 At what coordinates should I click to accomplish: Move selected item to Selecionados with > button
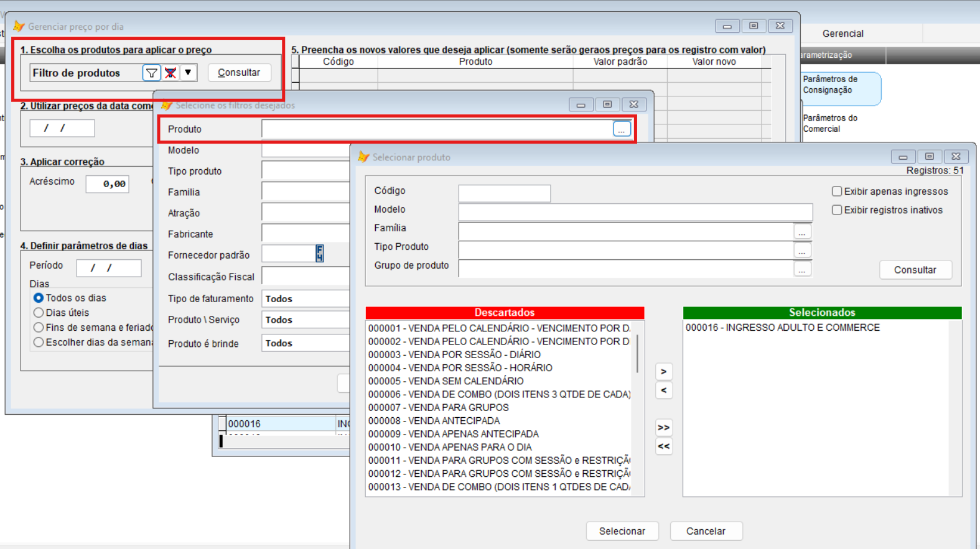(663, 372)
